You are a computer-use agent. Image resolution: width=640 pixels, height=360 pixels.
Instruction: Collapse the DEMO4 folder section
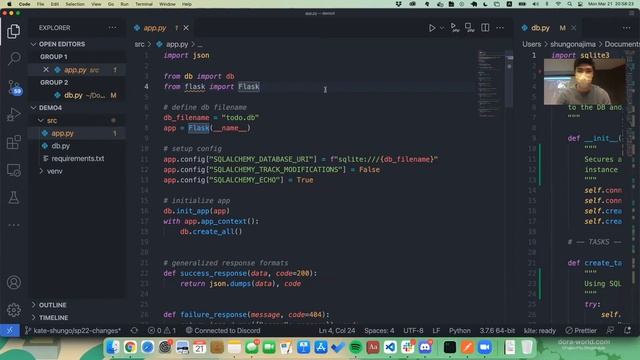point(50,108)
